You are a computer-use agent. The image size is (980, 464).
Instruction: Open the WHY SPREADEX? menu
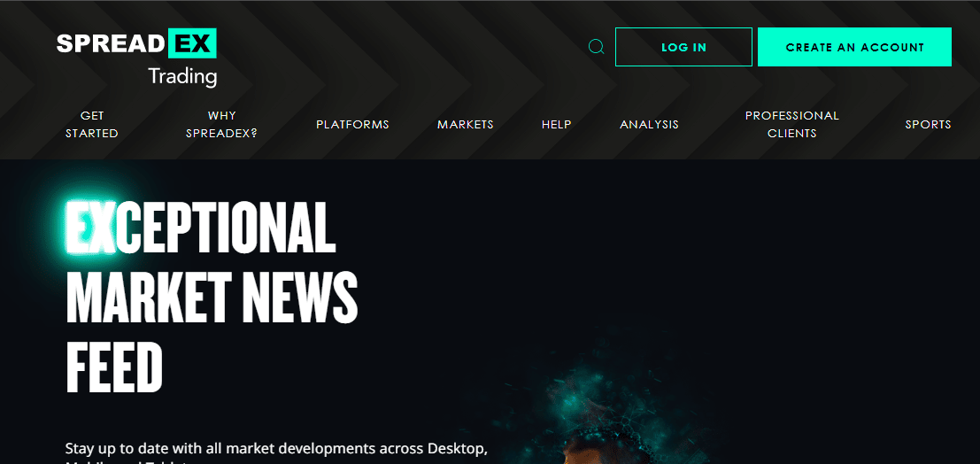pos(222,125)
